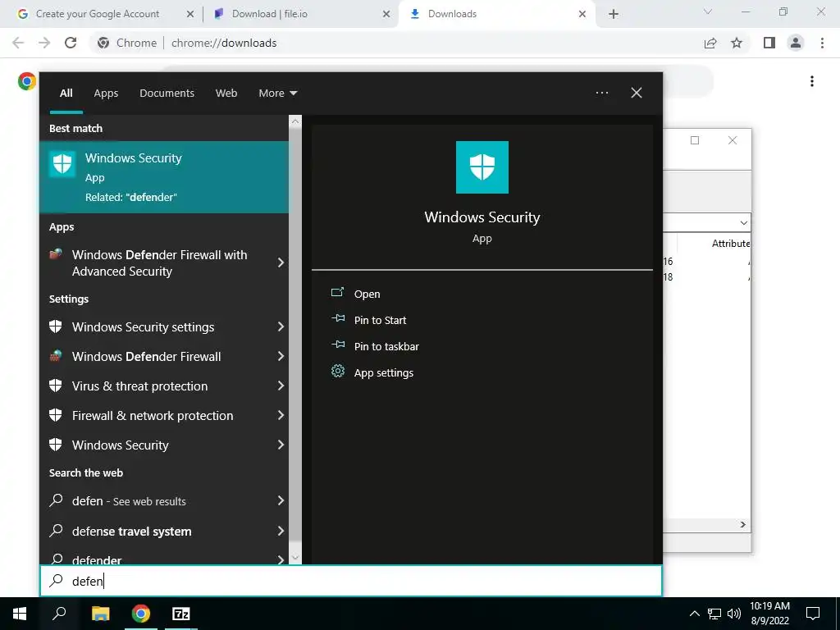
Task: Open notification center icon
Action: point(813,614)
